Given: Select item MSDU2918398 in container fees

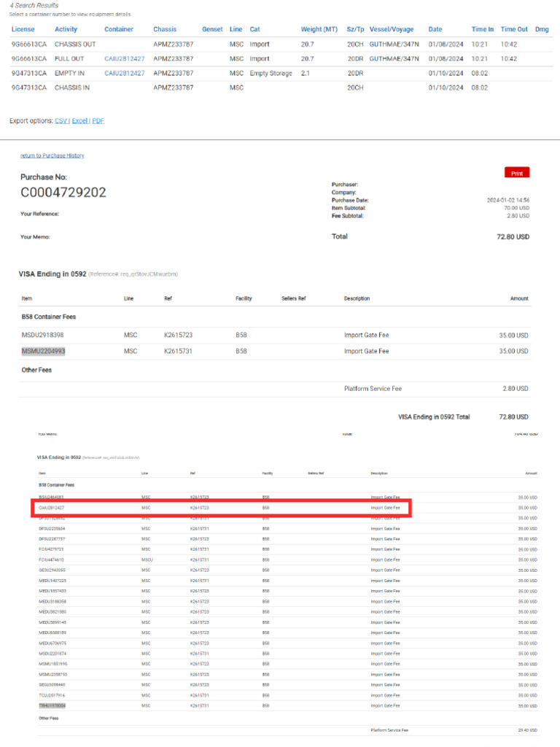Looking at the screenshot, I should click(42, 335).
